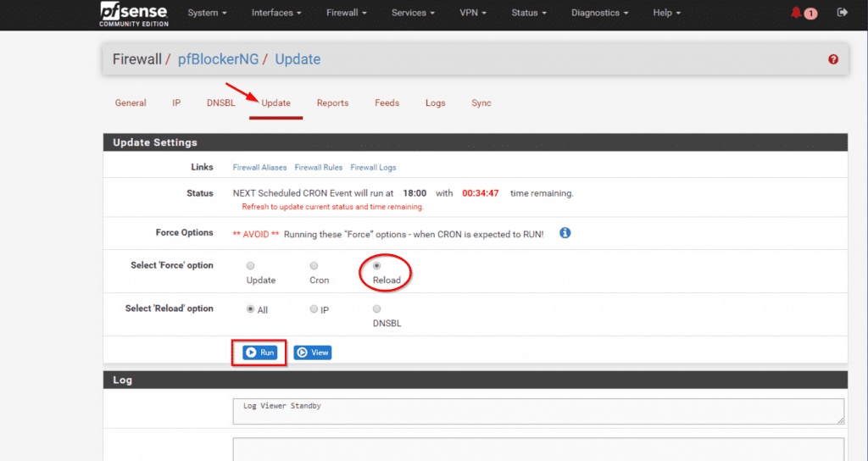The width and height of the screenshot is (868, 461).
Task: Click the Run button
Action: tap(259, 353)
